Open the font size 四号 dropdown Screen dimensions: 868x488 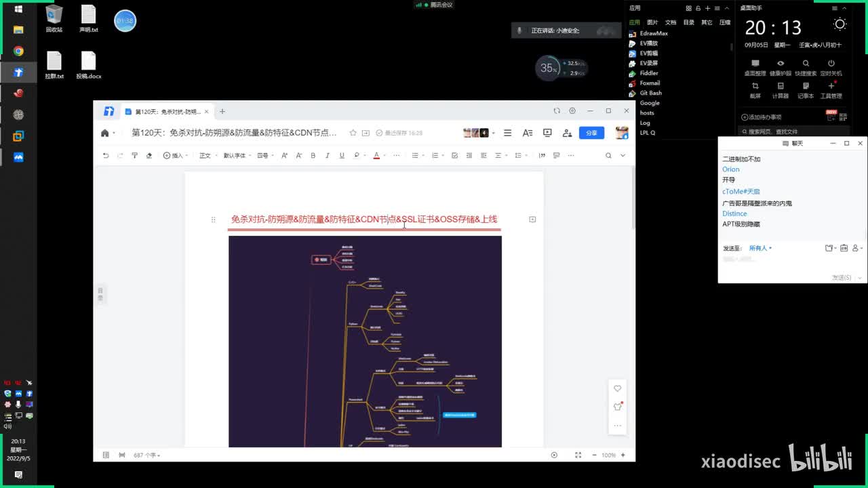(264, 155)
